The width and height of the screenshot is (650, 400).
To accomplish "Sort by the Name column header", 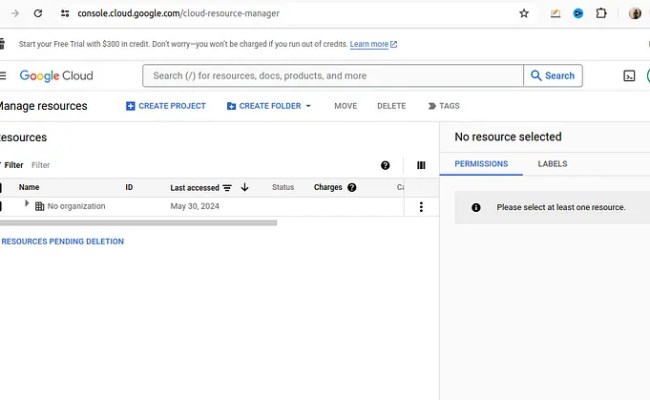I will pos(29,187).
